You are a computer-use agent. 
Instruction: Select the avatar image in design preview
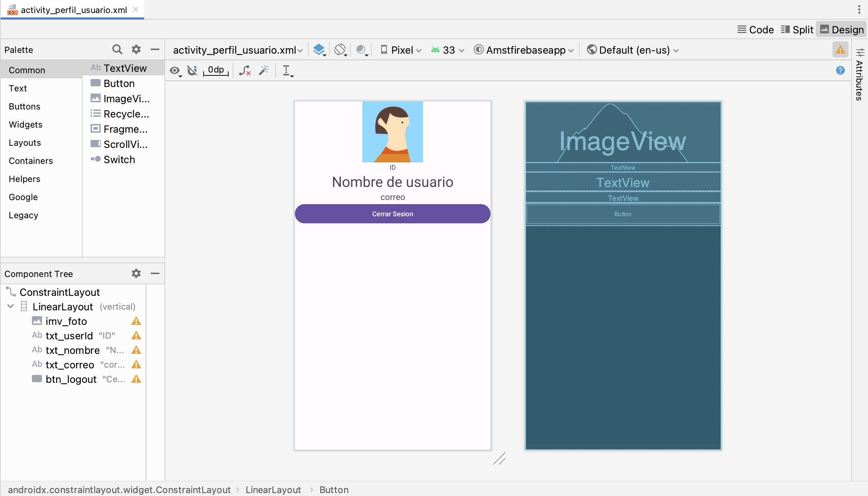tap(392, 132)
